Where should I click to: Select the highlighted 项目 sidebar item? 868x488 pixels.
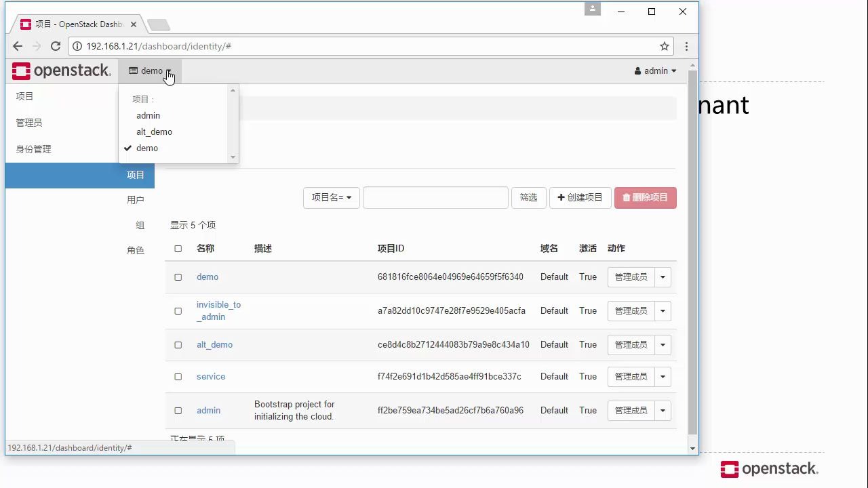(80, 175)
